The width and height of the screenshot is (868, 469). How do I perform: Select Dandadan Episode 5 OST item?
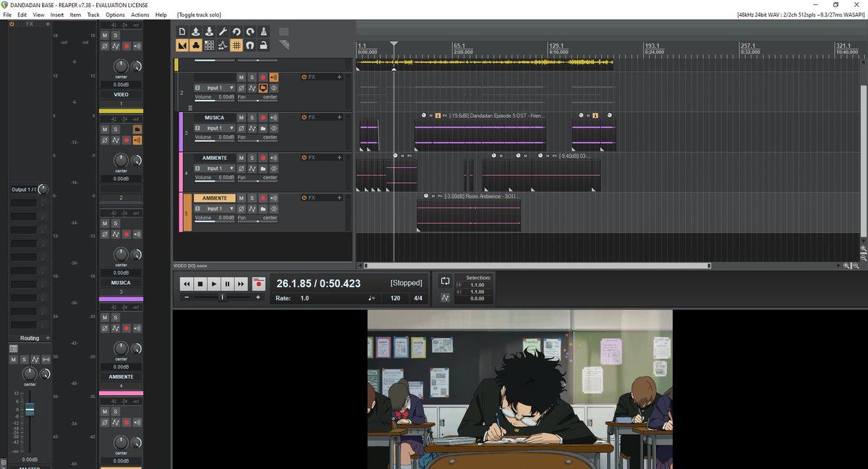480,134
